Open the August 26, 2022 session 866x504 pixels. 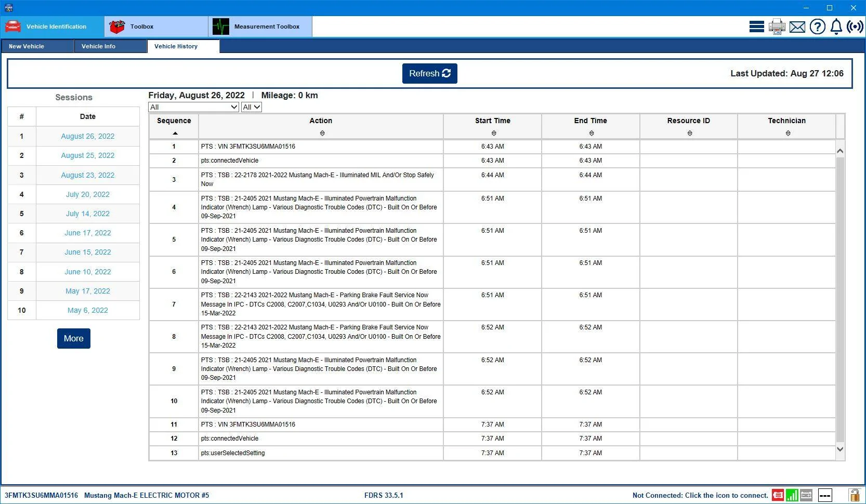tap(88, 136)
